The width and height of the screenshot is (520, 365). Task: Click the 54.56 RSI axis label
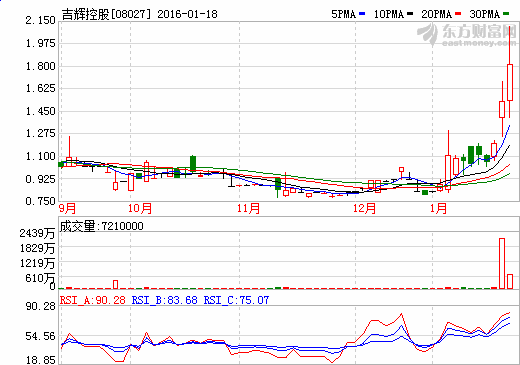[x=40, y=336]
